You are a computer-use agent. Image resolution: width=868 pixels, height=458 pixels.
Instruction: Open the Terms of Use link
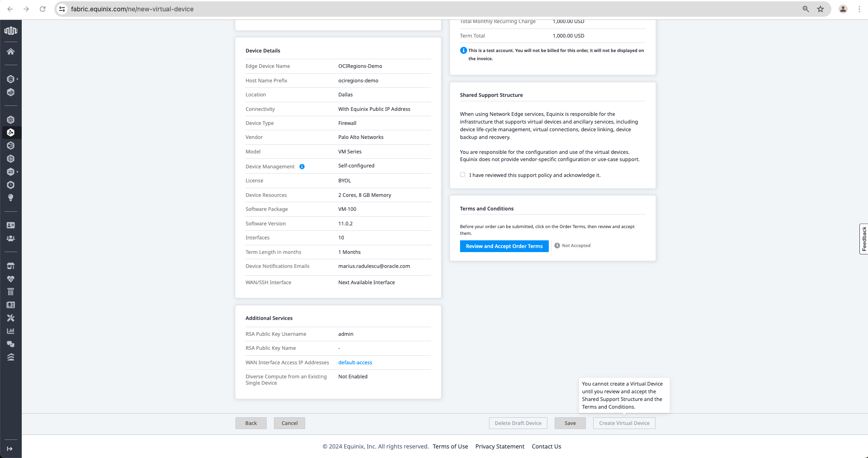coord(451,447)
